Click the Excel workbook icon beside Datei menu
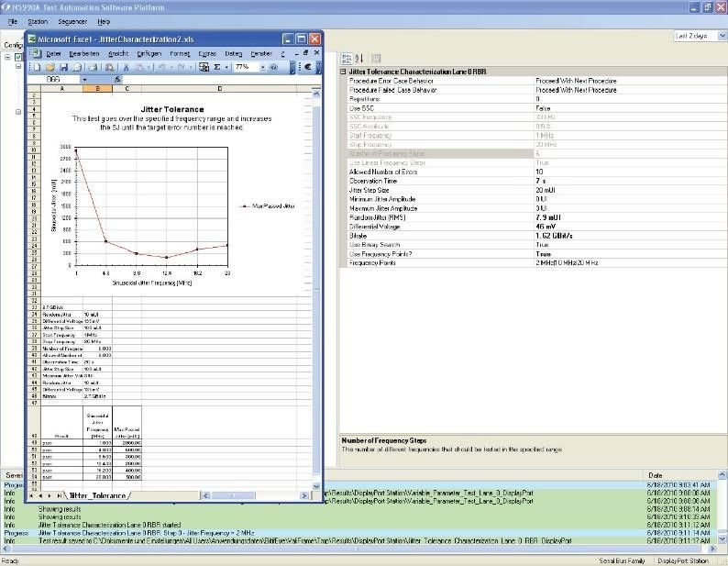 coord(36,53)
